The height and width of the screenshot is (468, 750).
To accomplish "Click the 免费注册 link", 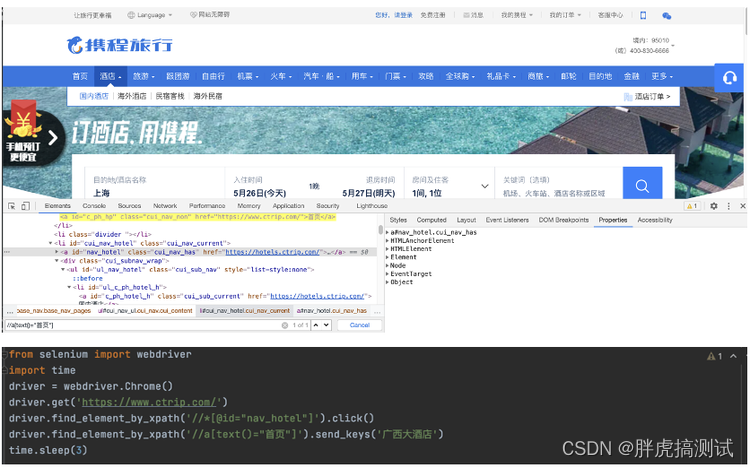I will click(432, 15).
